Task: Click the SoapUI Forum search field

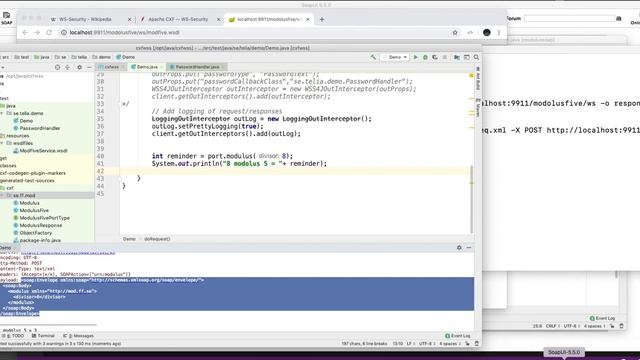Action: point(569,18)
